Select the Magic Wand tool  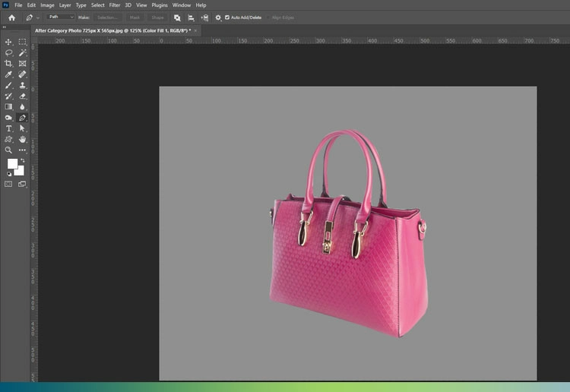coord(23,53)
